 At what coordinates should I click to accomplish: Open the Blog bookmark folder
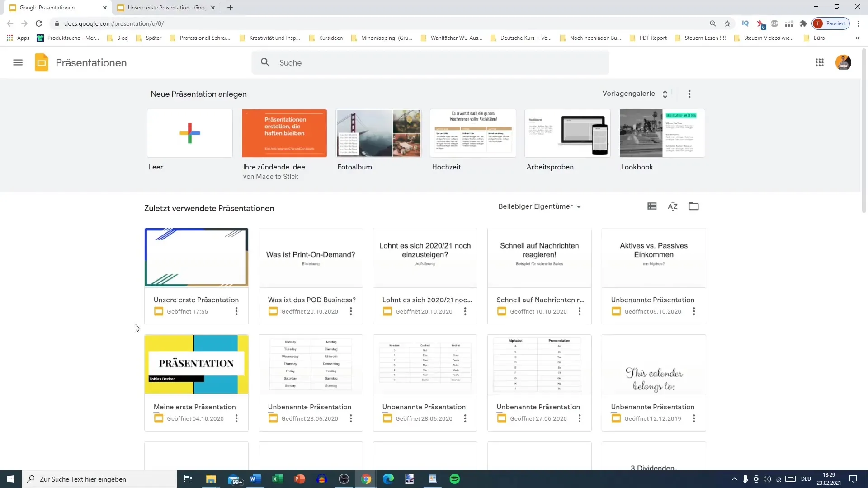coord(118,38)
